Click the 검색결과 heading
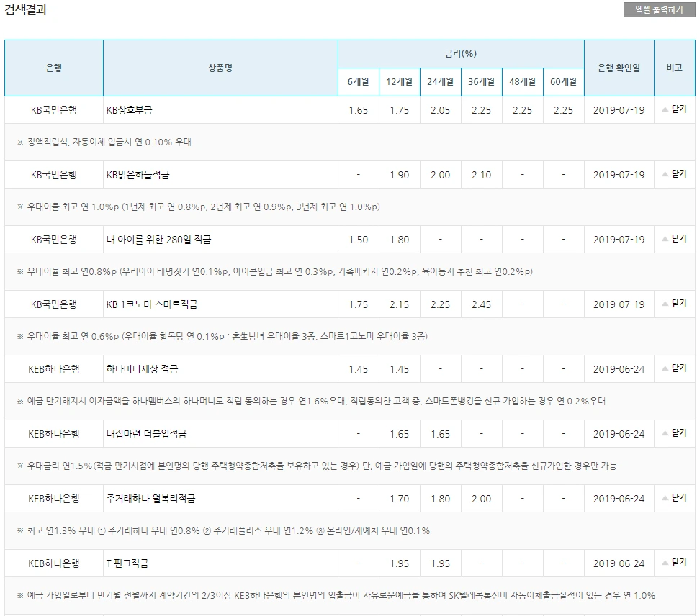Viewport: 697px width, 616px height. click(x=26, y=10)
